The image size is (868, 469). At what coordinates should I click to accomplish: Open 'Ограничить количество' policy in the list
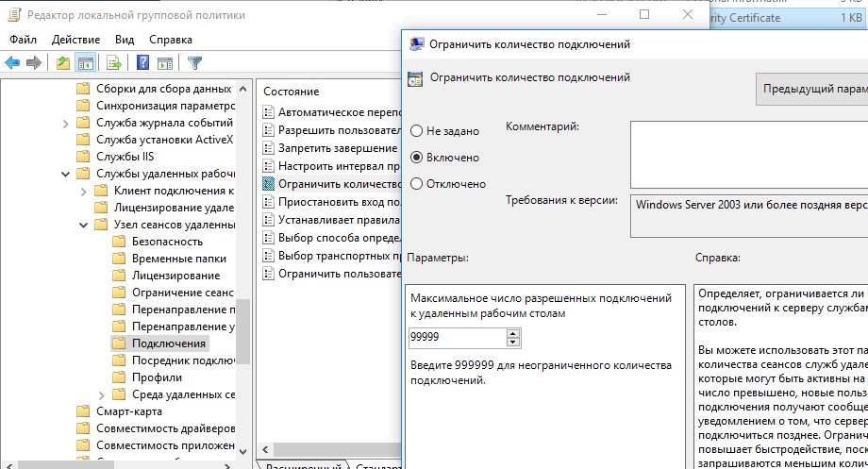pos(326,184)
